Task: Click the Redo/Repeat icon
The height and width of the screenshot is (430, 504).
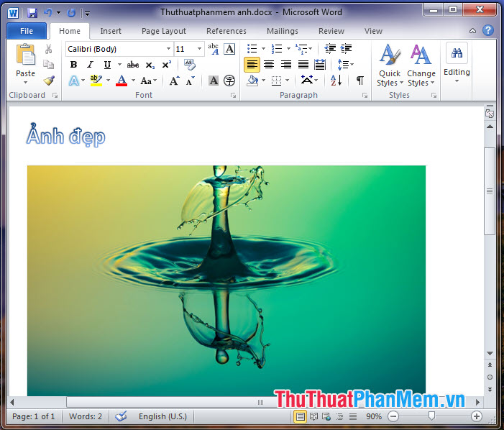Action: click(x=71, y=13)
